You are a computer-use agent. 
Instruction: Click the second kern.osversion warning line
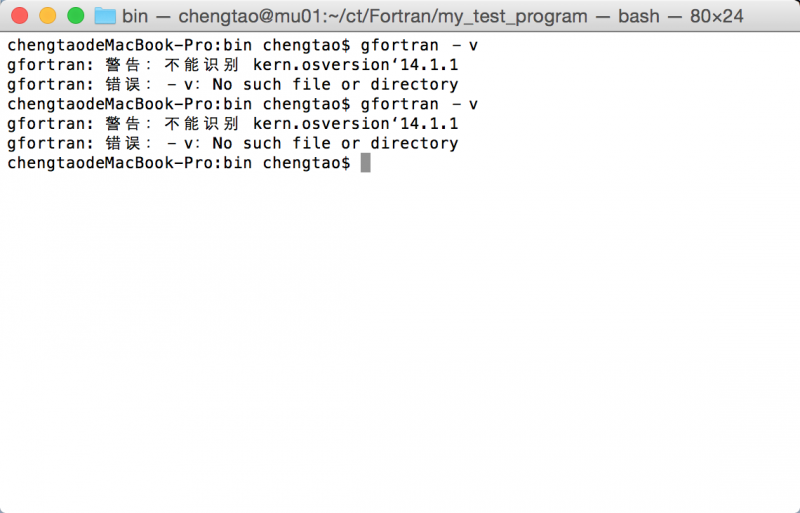coord(233,124)
